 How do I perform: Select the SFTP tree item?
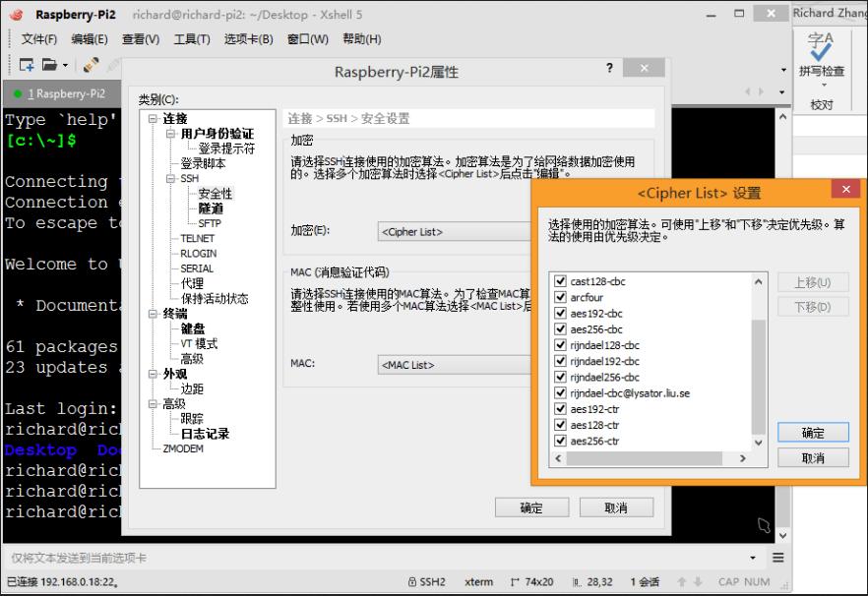pyautogui.click(x=210, y=223)
